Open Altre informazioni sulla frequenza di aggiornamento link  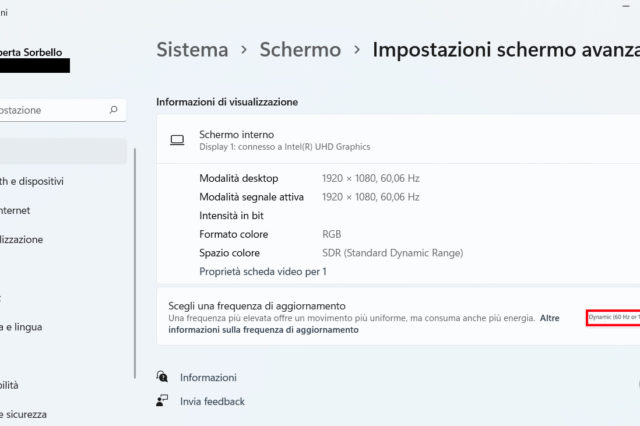click(x=264, y=329)
